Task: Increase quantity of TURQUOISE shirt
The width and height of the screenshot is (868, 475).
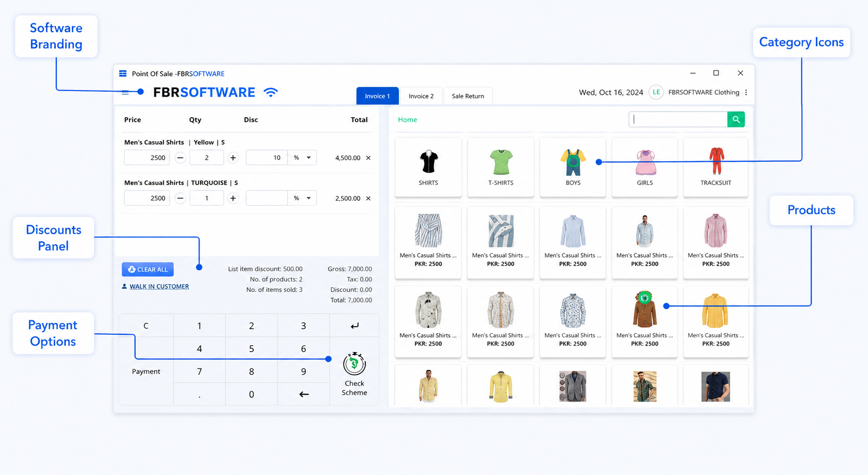Action: (233, 198)
